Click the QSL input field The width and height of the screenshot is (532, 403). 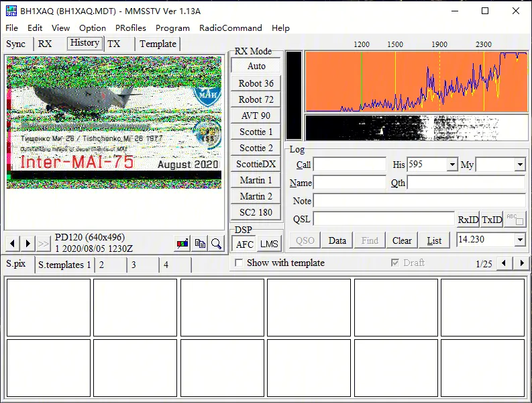coord(384,219)
